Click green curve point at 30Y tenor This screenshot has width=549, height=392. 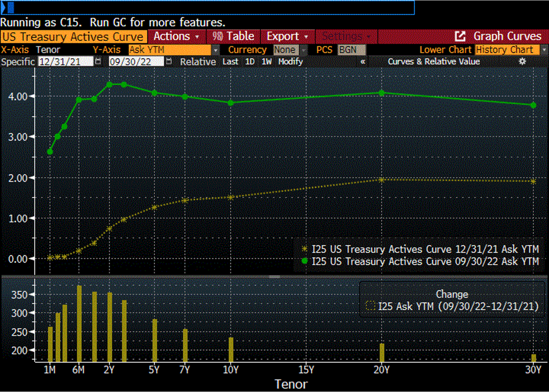[533, 105]
